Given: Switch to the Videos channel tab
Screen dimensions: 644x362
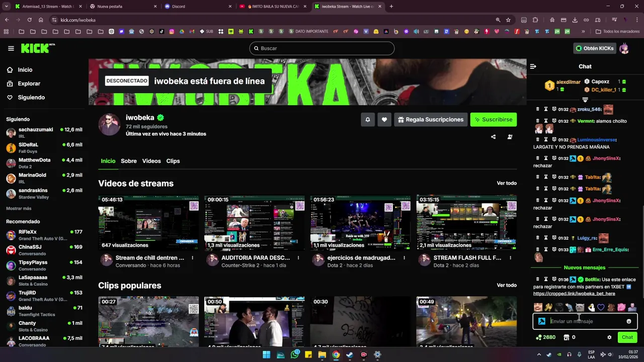Looking at the screenshot, I should (151, 161).
